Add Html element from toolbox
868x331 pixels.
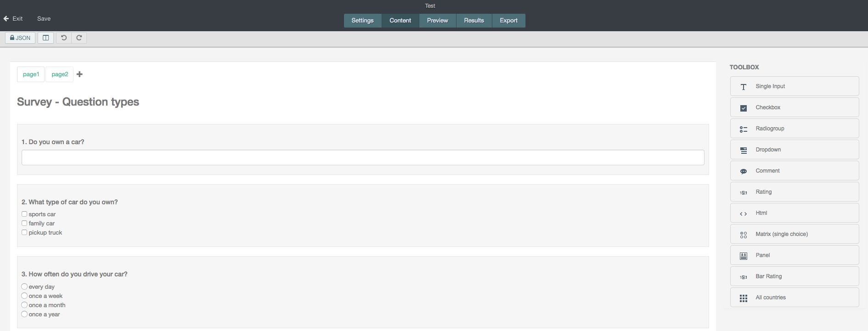tap(795, 213)
